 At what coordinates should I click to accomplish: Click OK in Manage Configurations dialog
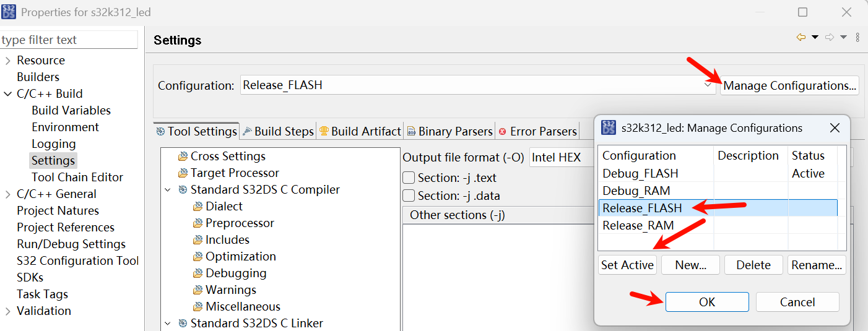click(707, 302)
